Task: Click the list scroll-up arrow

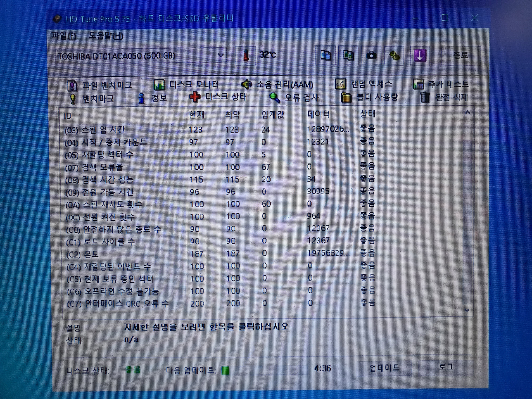Action: pos(467,113)
